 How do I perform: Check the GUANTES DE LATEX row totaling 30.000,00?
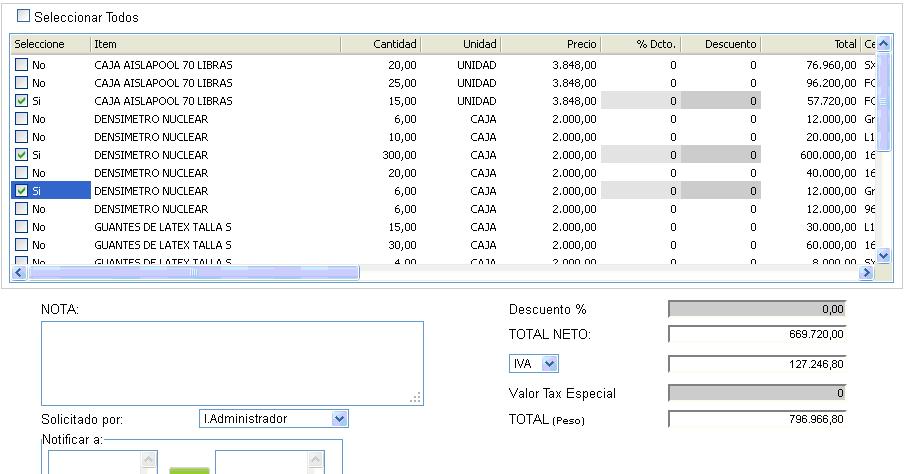pos(21,226)
